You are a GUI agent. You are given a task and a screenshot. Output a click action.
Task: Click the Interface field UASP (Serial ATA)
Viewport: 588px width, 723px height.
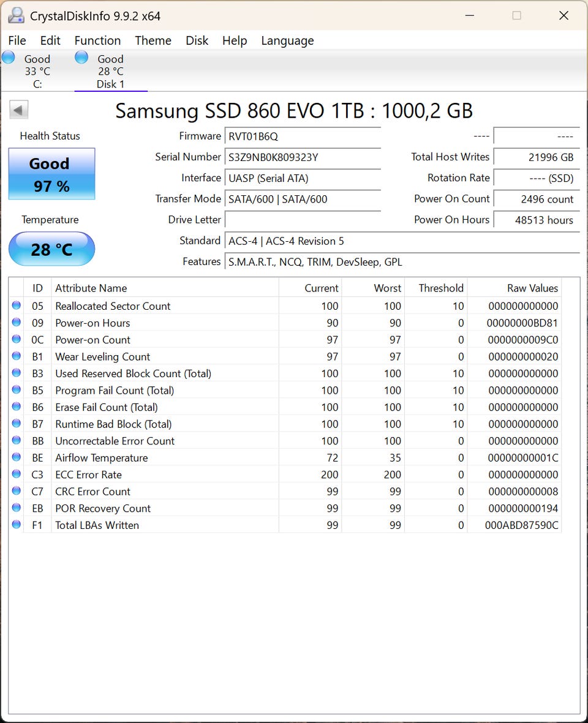pos(303,178)
